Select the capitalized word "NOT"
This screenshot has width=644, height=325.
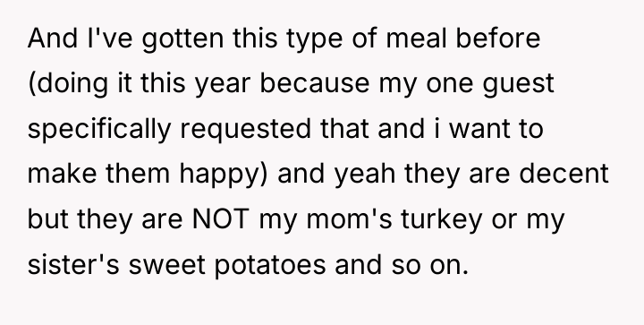(x=221, y=219)
